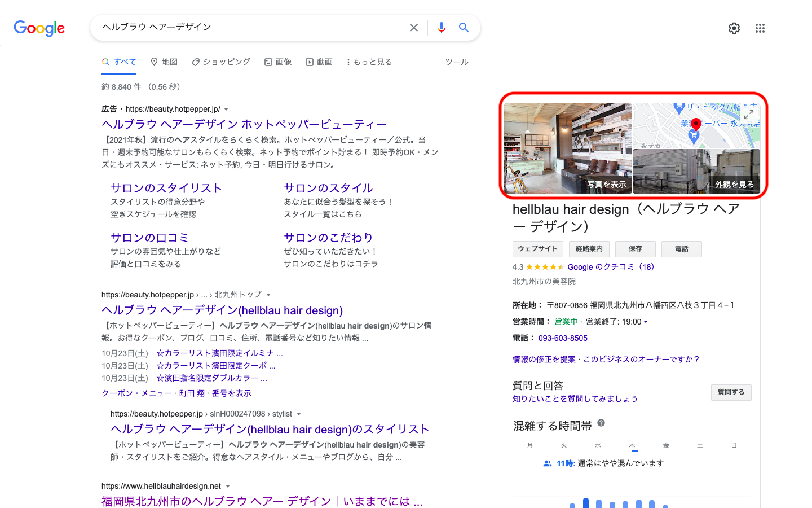This screenshot has height=508, width=812.
Task: Select 金 in popular times
Action: [x=666, y=445]
